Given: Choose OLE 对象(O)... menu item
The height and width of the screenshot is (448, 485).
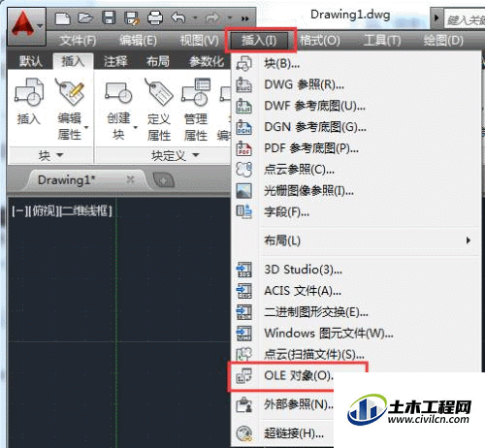Looking at the screenshot, I should click(x=298, y=376).
